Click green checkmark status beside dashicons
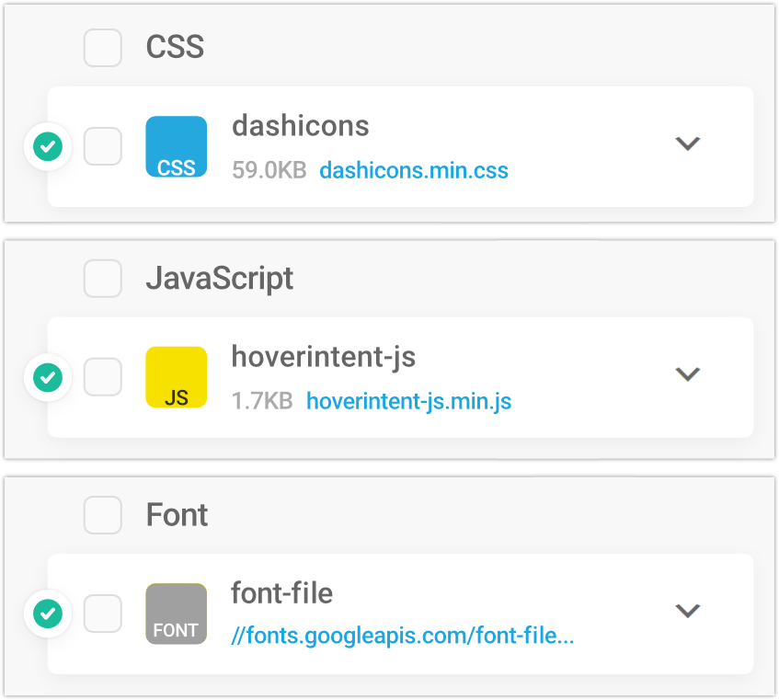The width and height of the screenshot is (779, 700). click(x=47, y=146)
